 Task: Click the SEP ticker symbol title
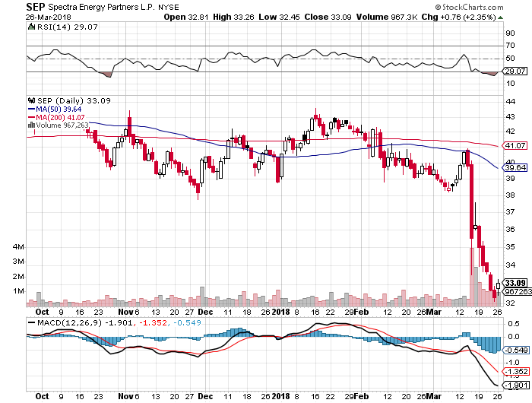point(35,7)
